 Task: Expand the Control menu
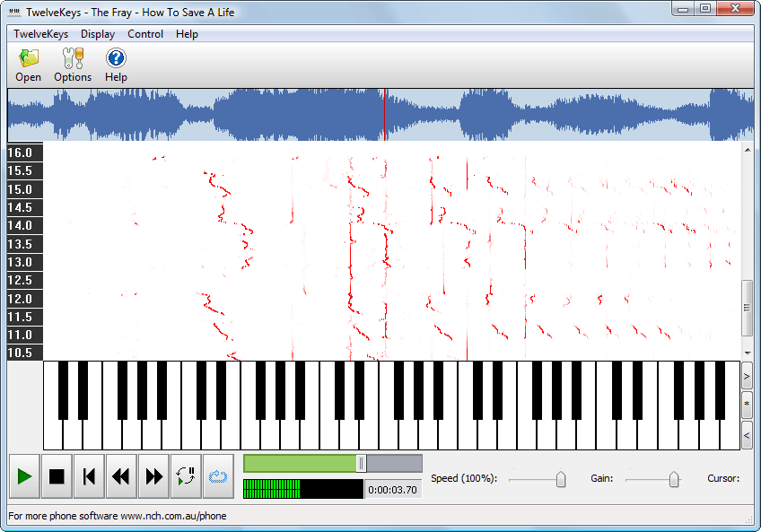pos(145,34)
